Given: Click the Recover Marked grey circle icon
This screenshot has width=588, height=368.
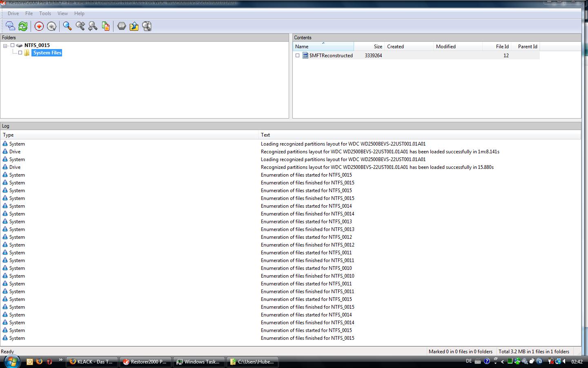Looking at the screenshot, I should pos(52,26).
